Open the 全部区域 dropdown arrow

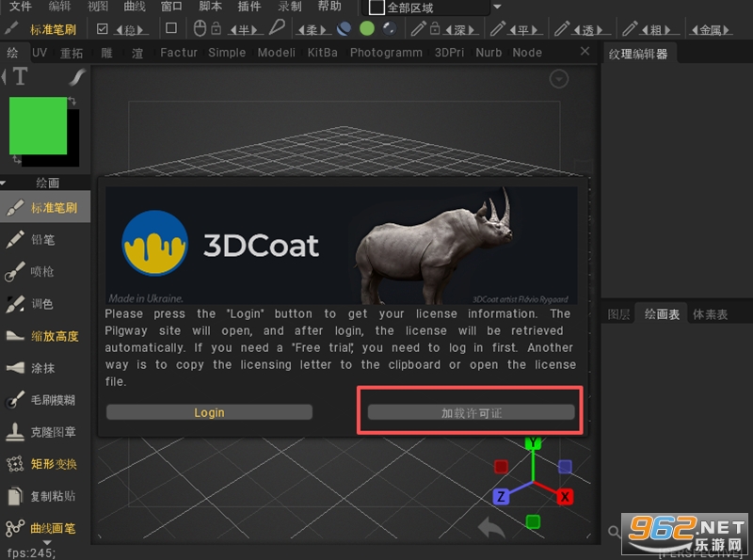tap(498, 7)
